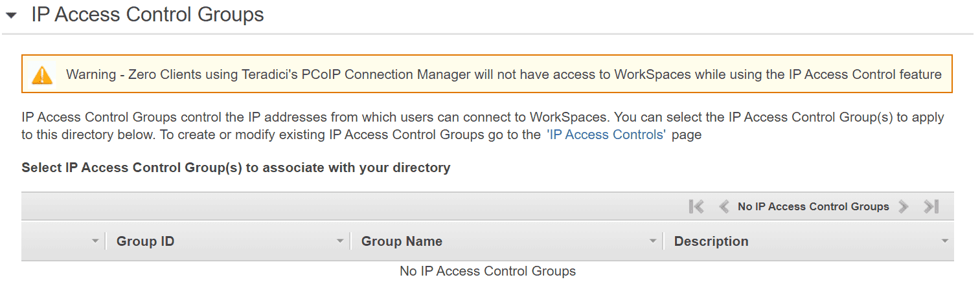The height and width of the screenshot is (295, 980).
Task: Go to the previous page of groups
Action: 724,206
